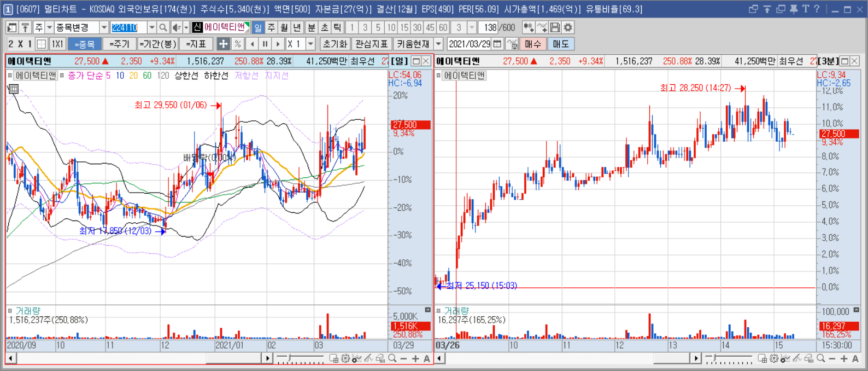The image size is (868, 371).
Task: Maximize the 3-minute chart pane
Action: click(x=844, y=61)
